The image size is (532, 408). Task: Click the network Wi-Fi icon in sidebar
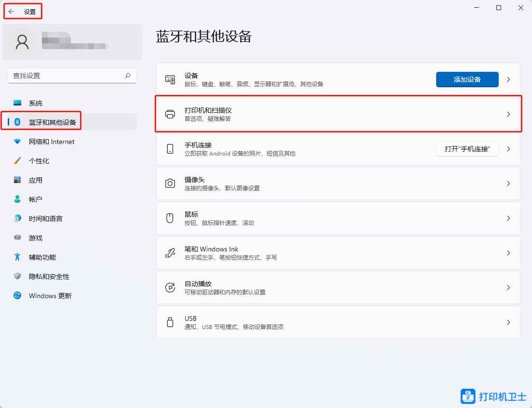pyautogui.click(x=17, y=142)
